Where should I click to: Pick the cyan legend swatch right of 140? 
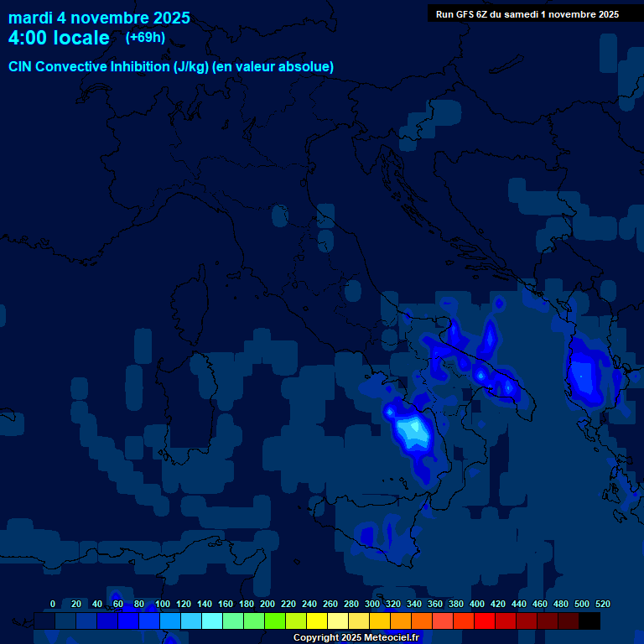(212, 621)
